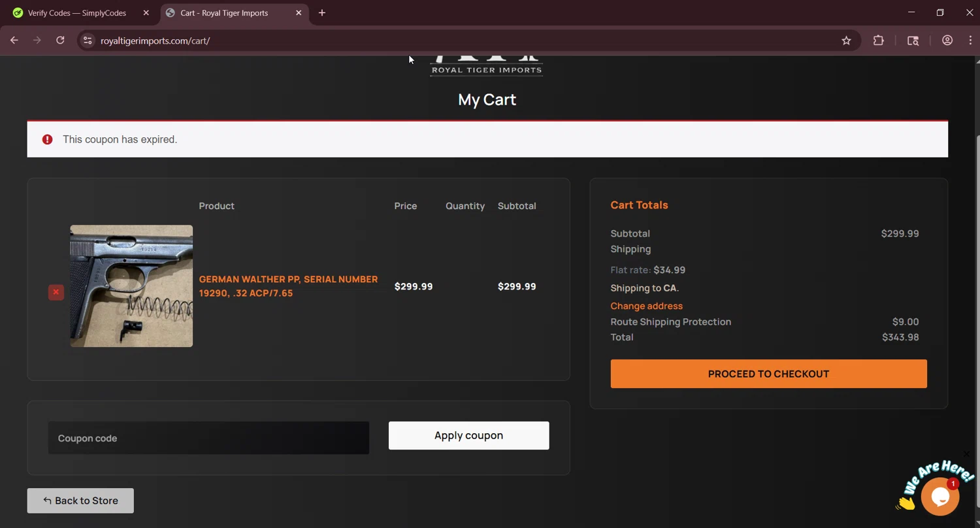Image resolution: width=980 pixels, height=528 pixels.
Task: Click Proceed to Checkout
Action: (768, 374)
